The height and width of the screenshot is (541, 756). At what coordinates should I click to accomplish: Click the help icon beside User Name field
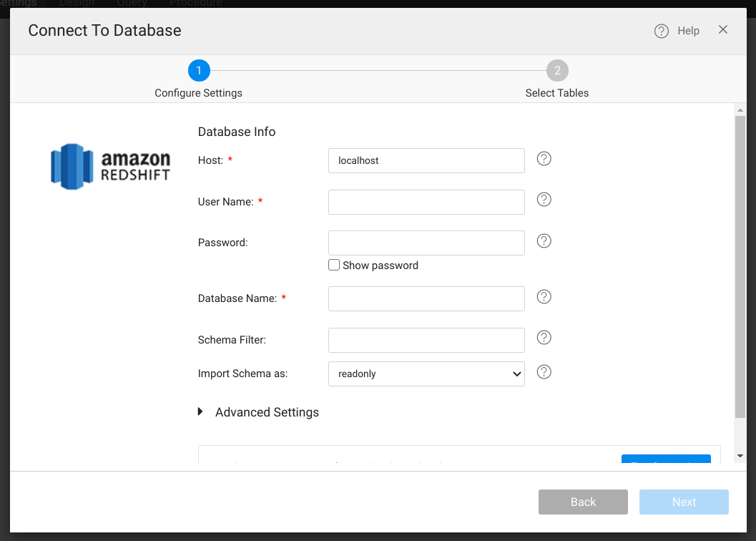[544, 200]
